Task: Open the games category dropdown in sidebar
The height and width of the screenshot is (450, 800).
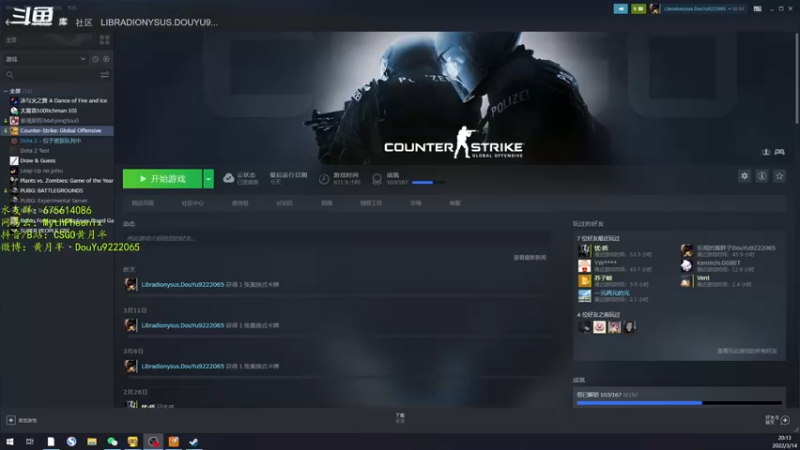Action: point(45,59)
